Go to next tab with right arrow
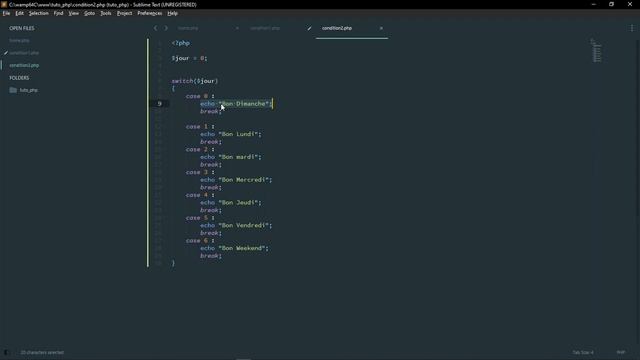 [x=166, y=28]
